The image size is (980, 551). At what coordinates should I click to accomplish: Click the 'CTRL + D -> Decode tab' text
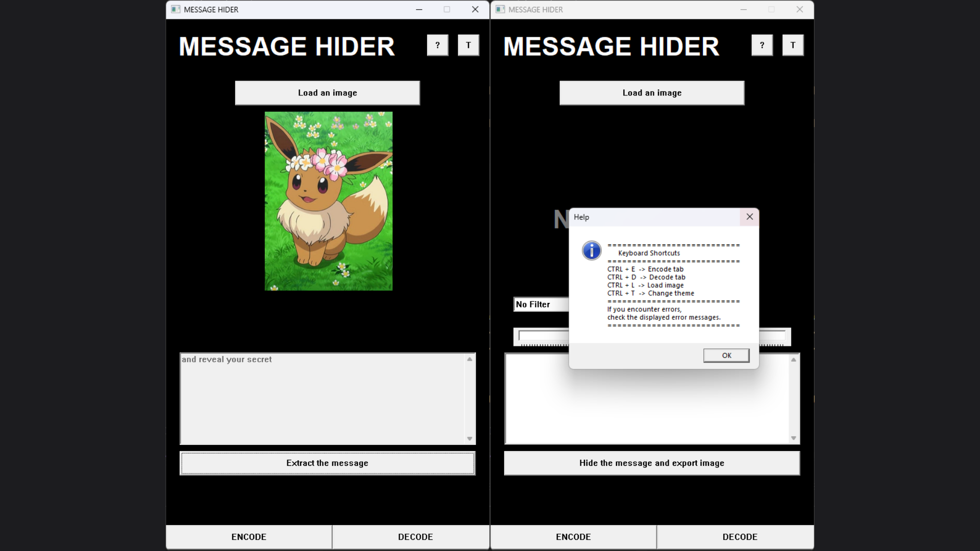[x=646, y=278]
